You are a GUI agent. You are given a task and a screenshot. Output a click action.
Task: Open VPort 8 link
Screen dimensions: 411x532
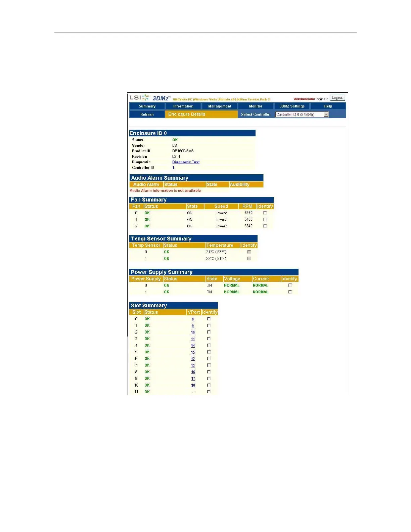click(193, 319)
